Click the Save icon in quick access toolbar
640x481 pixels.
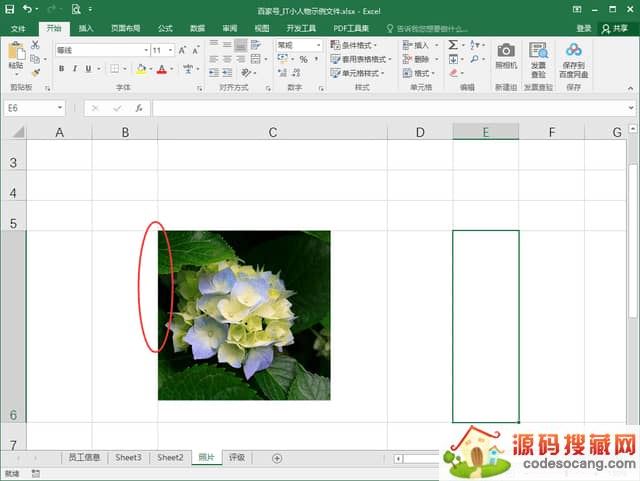point(11,9)
